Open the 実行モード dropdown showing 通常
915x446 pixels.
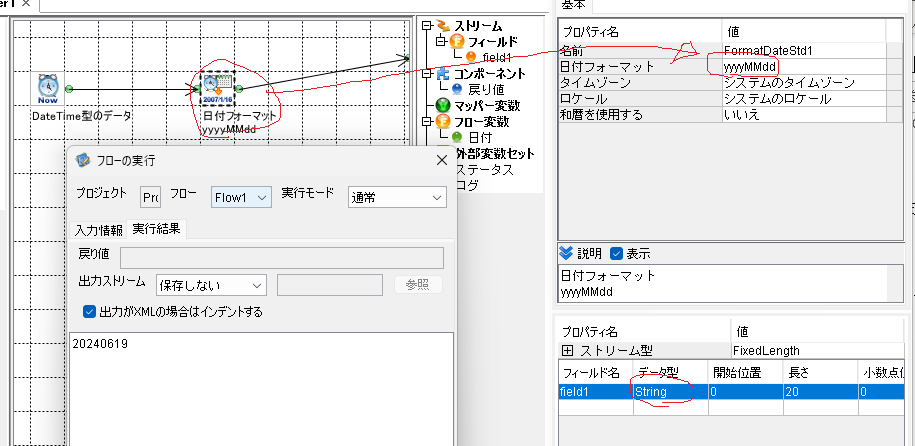pos(397,198)
